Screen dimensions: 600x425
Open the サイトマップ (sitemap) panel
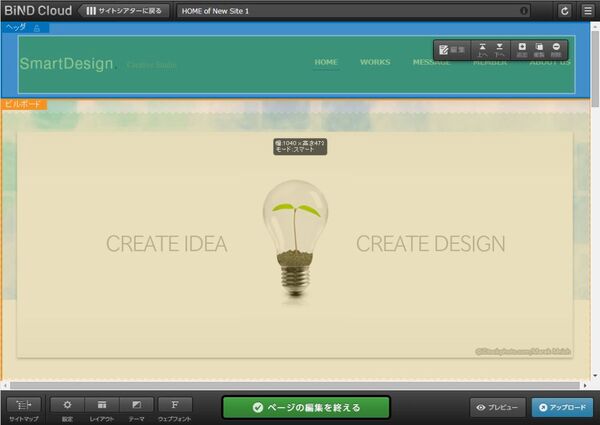click(22, 407)
